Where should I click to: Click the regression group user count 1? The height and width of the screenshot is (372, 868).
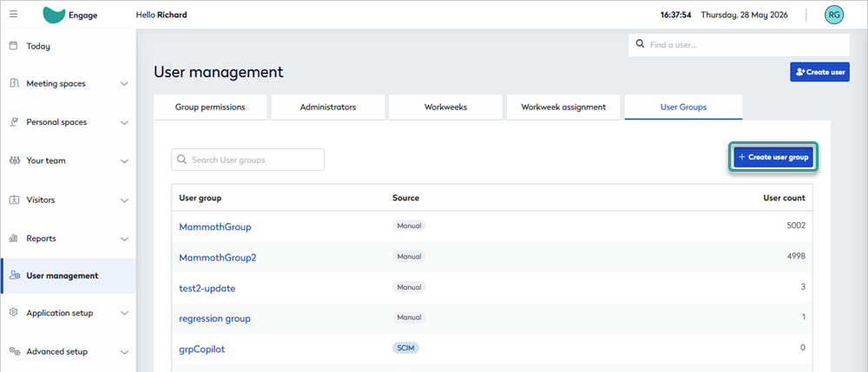[803, 318]
